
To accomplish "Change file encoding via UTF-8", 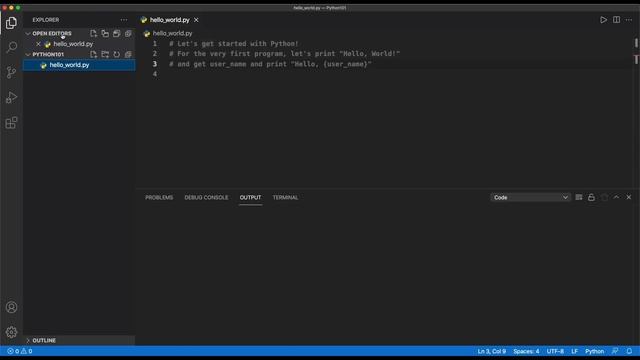I will tap(555, 351).
